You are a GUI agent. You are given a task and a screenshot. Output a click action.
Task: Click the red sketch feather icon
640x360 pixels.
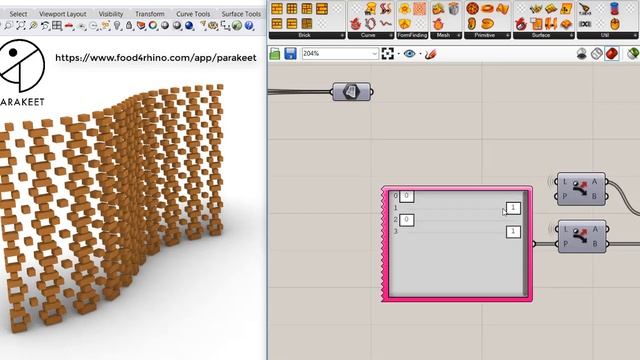(x=431, y=53)
